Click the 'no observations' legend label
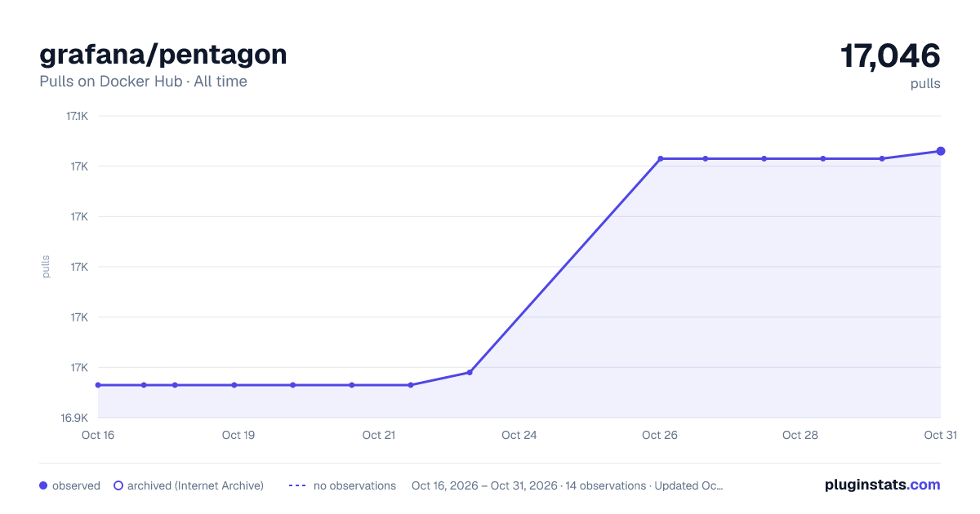Viewport: 980px width, 514px height. (354, 485)
